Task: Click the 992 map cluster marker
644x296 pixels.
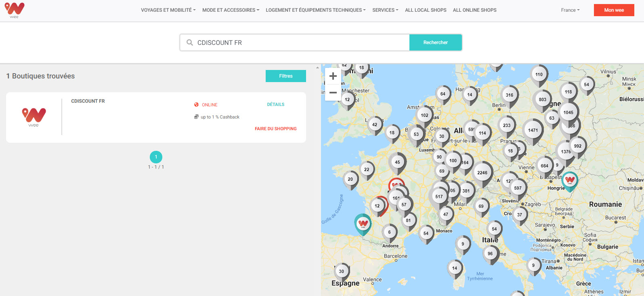Action: (578, 146)
